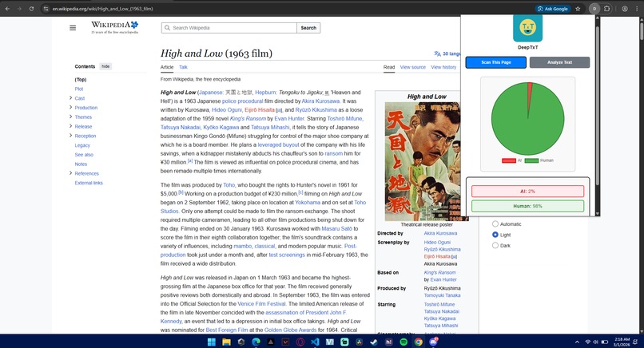Click the DeepTxT smiley logo icon
The height and width of the screenshot is (348, 644).
(x=528, y=28)
